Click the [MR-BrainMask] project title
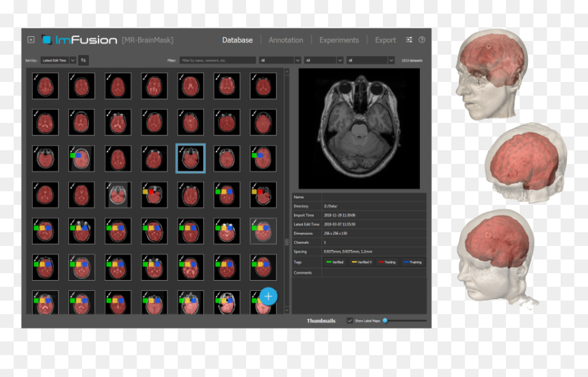Image resolution: width=588 pixels, height=377 pixels. coord(148,40)
